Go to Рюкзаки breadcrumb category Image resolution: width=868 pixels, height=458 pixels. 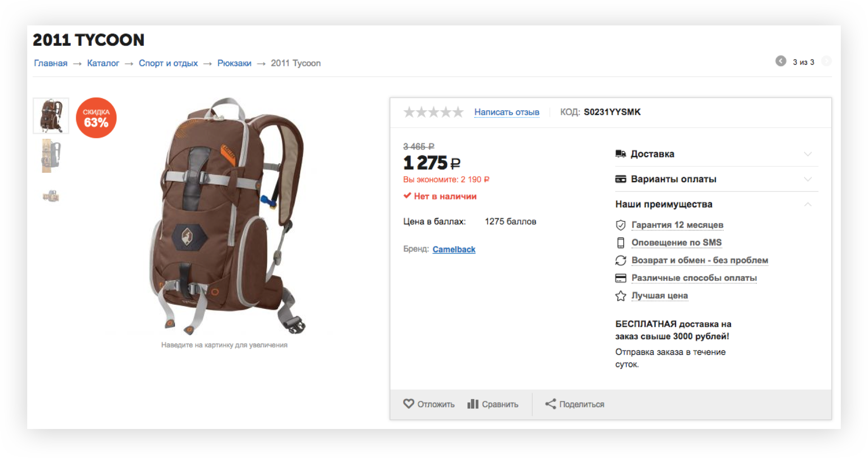[234, 63]
